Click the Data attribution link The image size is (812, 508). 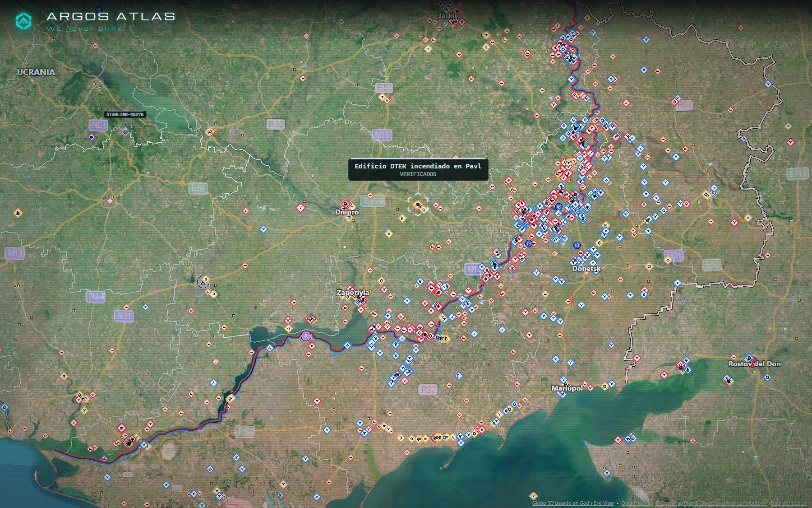[x=789, y=503]
